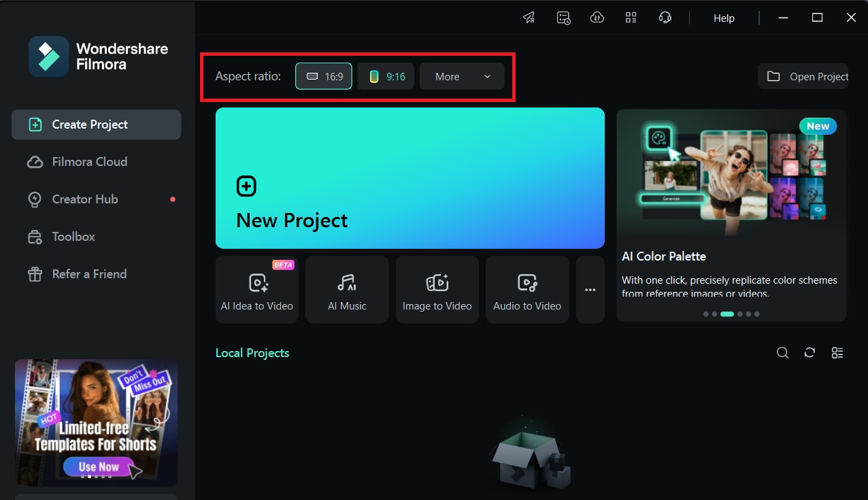Screen dimensions: 868x500
Task: Open the Local Projects tab
Action: click(252, 353)
